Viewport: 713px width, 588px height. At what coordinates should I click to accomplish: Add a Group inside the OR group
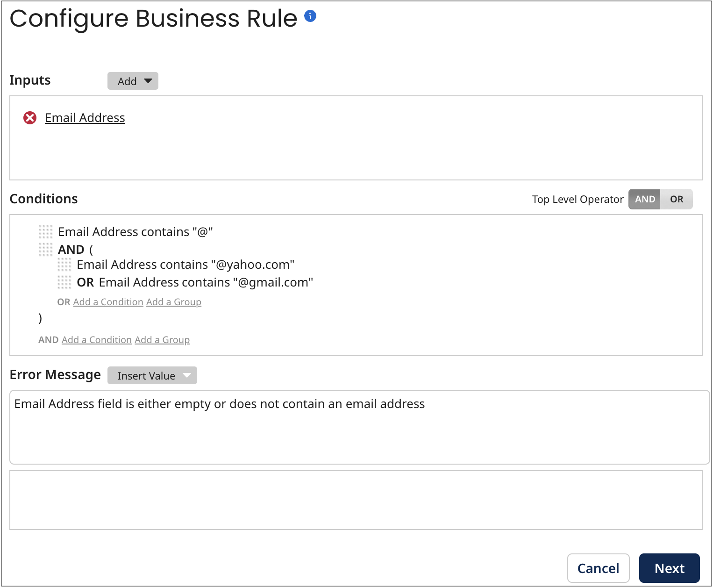click(174, 302)
